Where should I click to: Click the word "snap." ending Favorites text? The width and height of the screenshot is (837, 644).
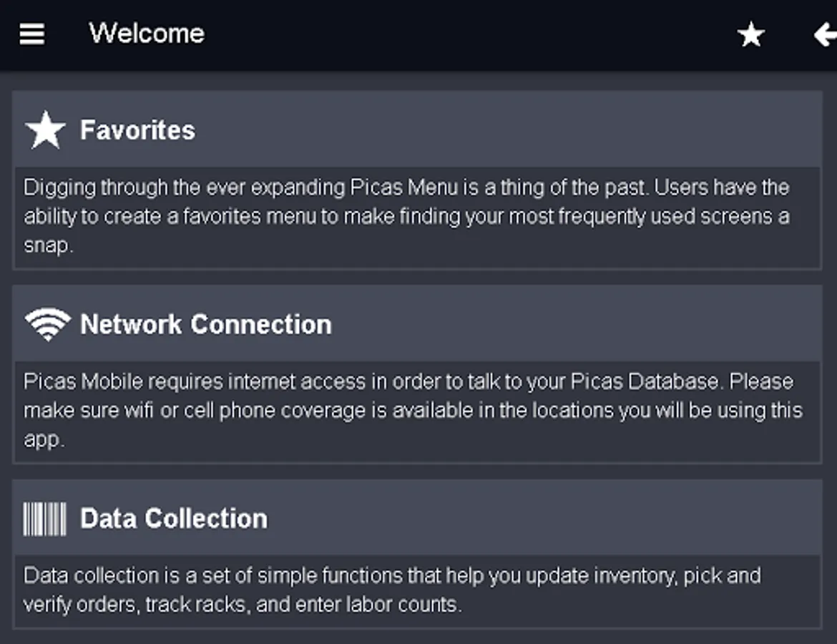click(x=49, y=245)
